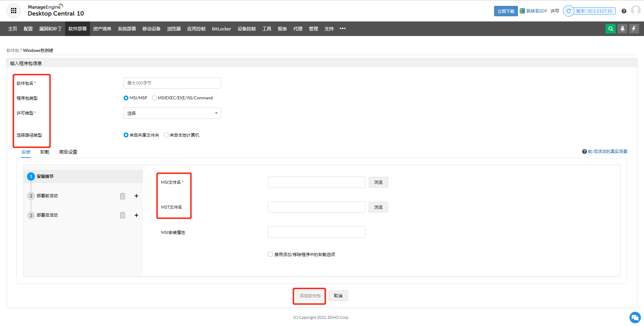Click the green search icon
The width and height of the screenshot is (644, 326).
(x=611, y=29)
